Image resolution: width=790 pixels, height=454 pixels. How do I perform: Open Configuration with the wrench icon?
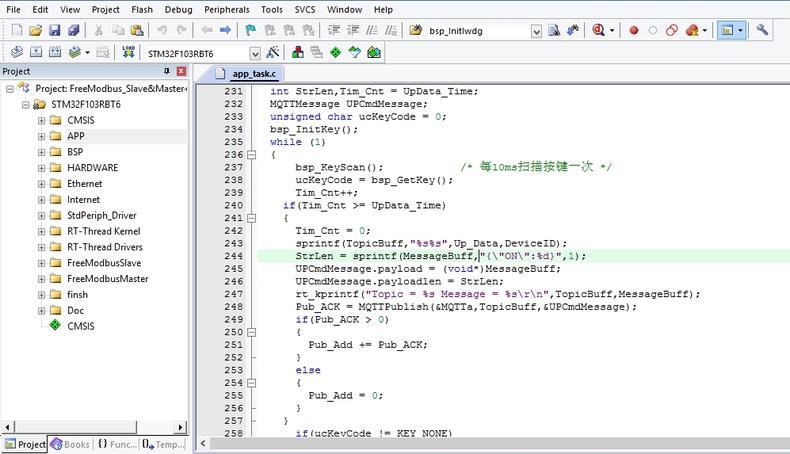[762, 30]
